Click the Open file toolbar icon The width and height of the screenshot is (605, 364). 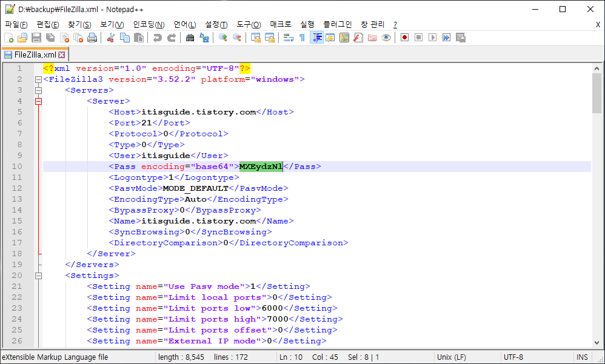[22, 38]
